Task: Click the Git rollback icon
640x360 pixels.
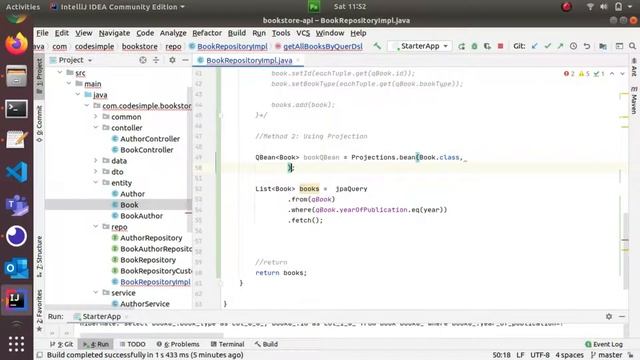Action: coord(587,46)
